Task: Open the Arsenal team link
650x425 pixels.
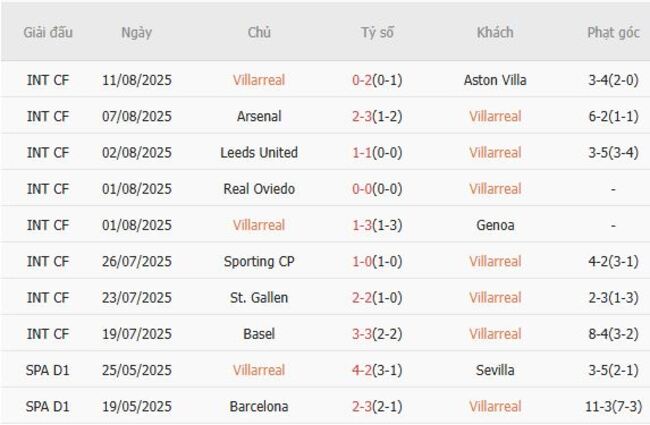Action: tap(259, 116)
